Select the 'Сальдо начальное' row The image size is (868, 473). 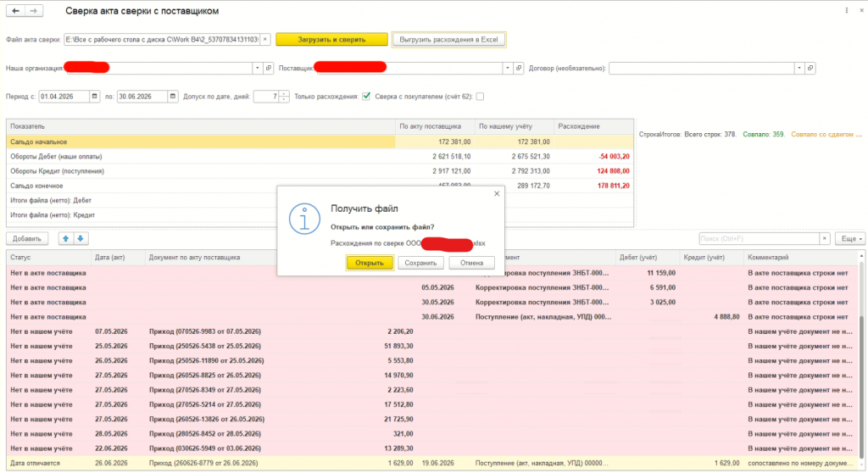320,142
